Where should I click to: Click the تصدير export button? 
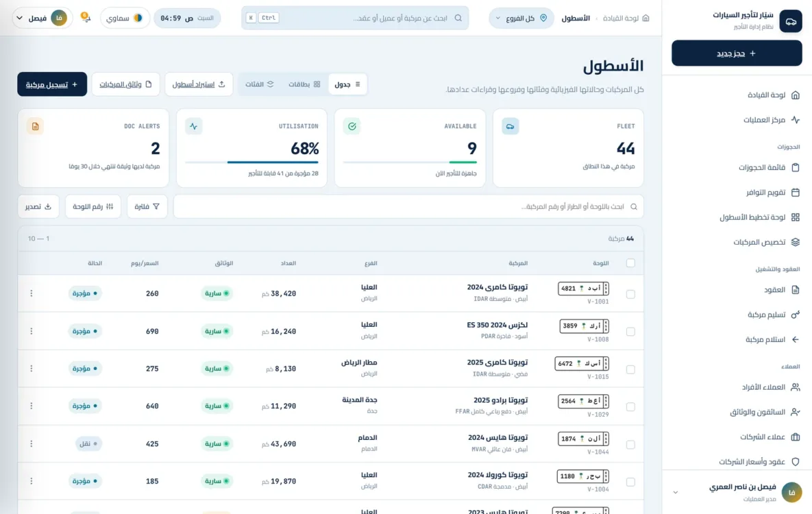coord(38,207)
